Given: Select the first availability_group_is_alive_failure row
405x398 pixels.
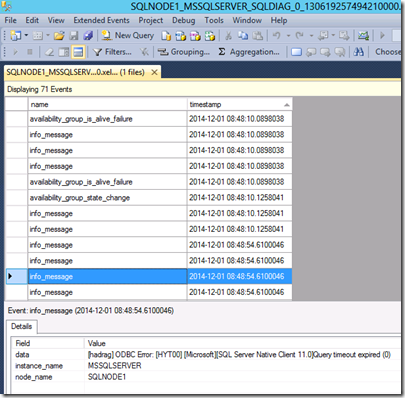Looking at the screenshot, I should pos(149,119).
